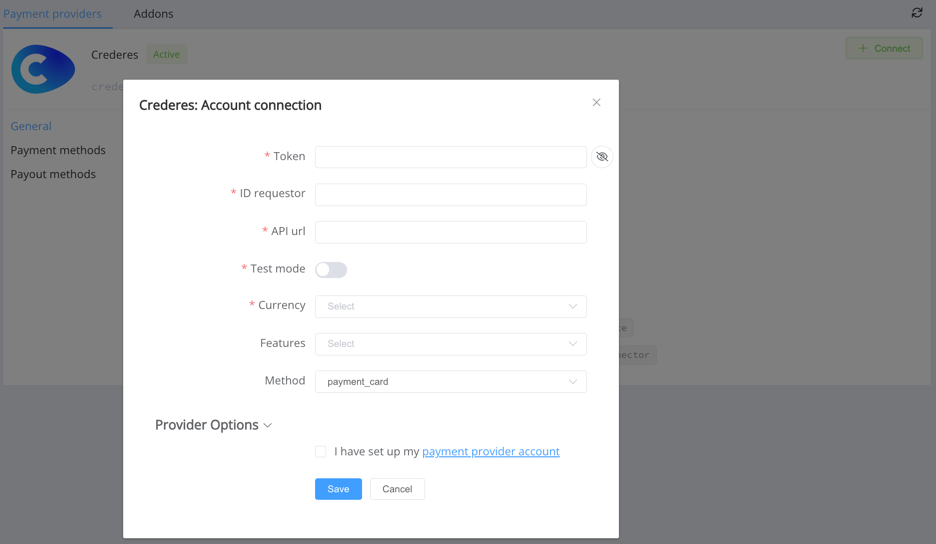Screen dimensions: 936x544
Task: Open Payment methods in the sidebar
Action: click(58, 150)
